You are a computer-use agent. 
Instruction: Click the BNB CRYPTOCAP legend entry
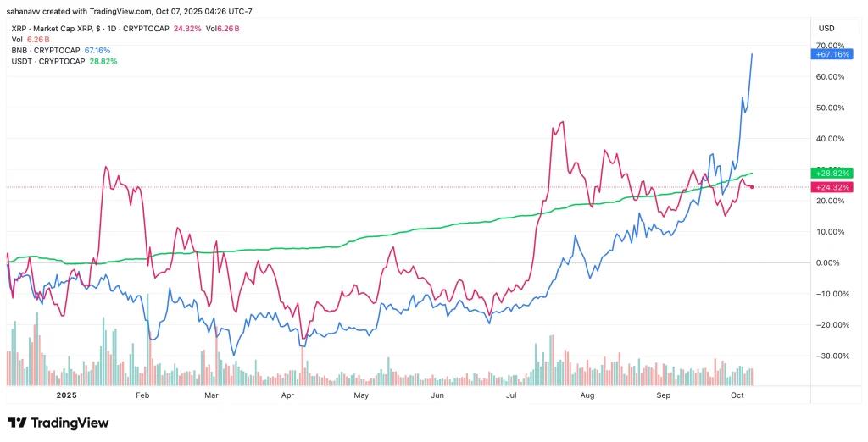pos(46,51)
